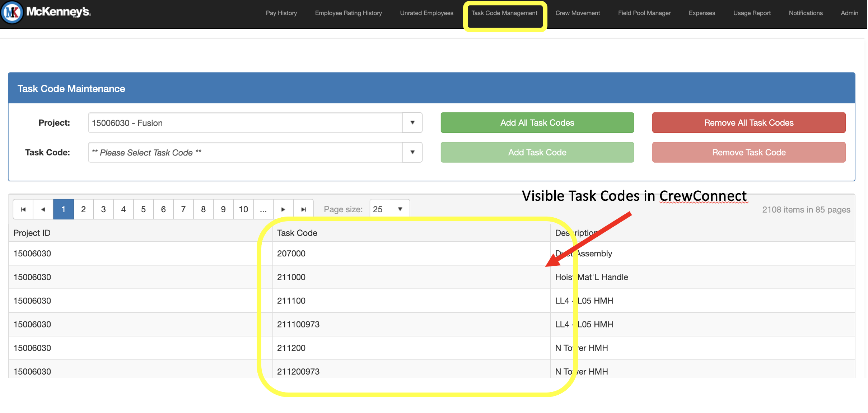The width and height of the screenshot is (868, 413).
Task: Open Task Code Management tab
Action: (504, 13)
